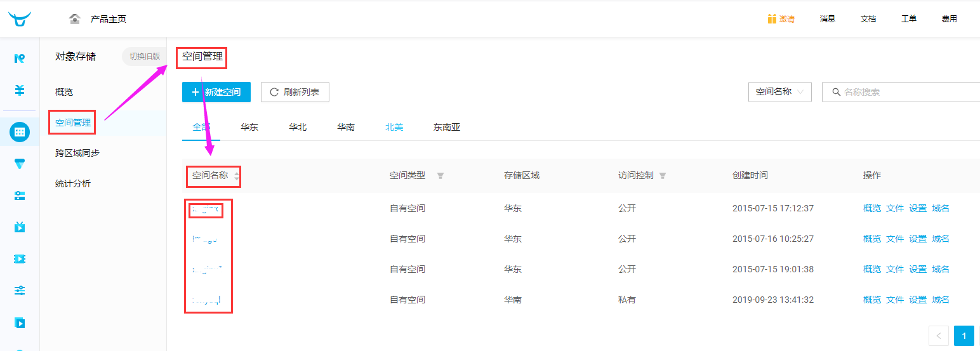Click the sliders settings icon in sidebar
Screen dimensions: 980x351
[x=20, y=290]
